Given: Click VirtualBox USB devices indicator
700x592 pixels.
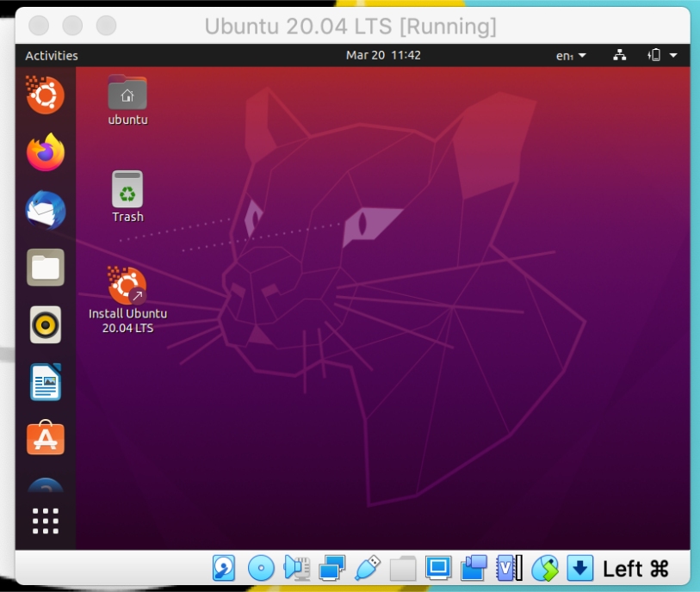Looking at the screenshot, I should (x=368, y=568).
